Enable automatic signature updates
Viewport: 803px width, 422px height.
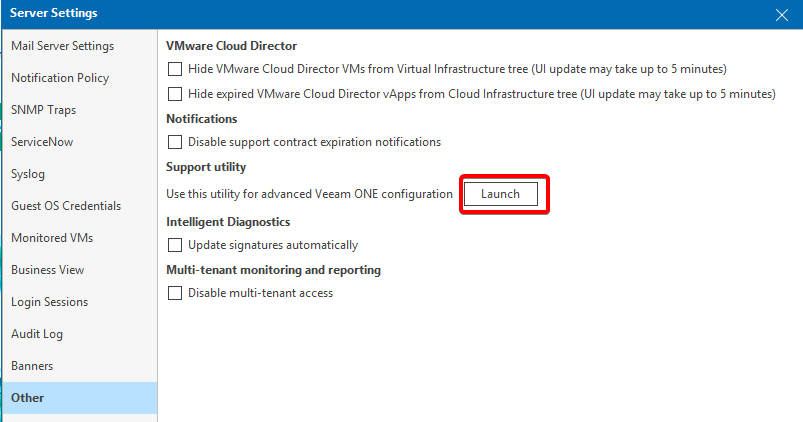tap(176, 245)
